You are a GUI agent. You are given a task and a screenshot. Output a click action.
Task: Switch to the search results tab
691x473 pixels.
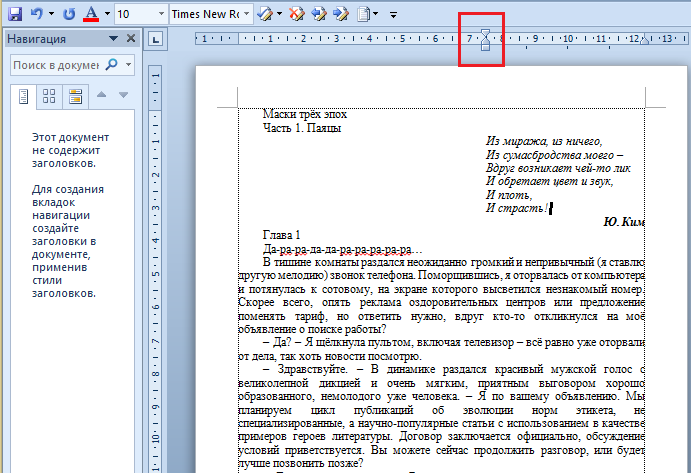point(75,96)
